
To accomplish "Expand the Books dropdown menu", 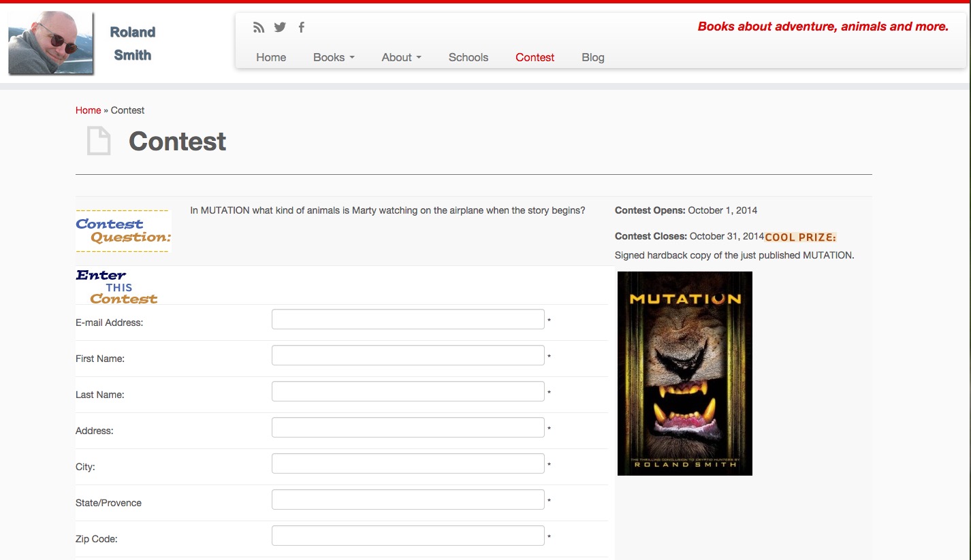I will click(334, 58).
